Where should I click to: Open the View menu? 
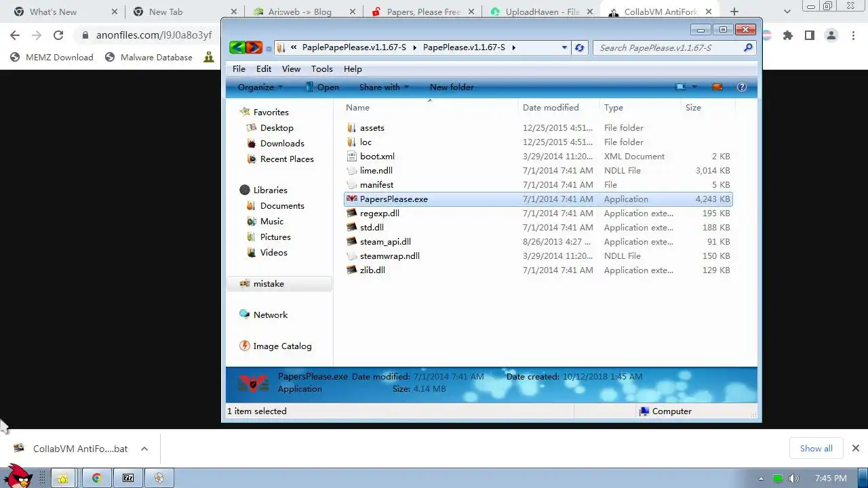291,68
